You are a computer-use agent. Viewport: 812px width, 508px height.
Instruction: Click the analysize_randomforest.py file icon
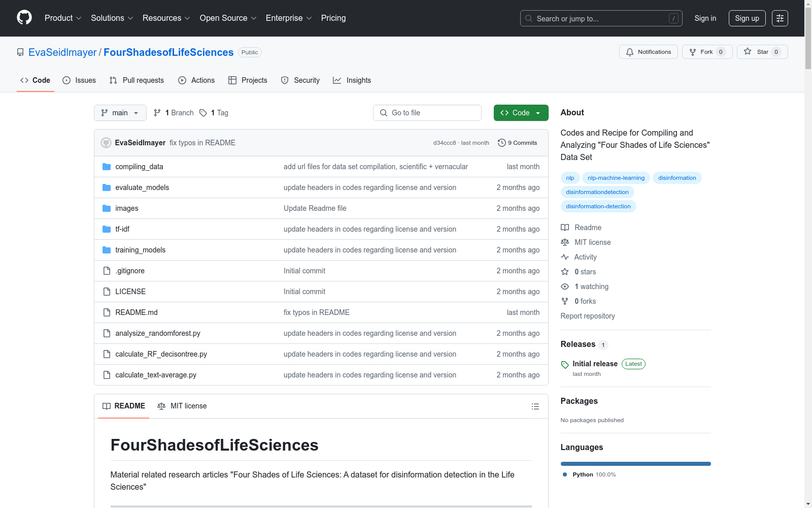[107, 333]
